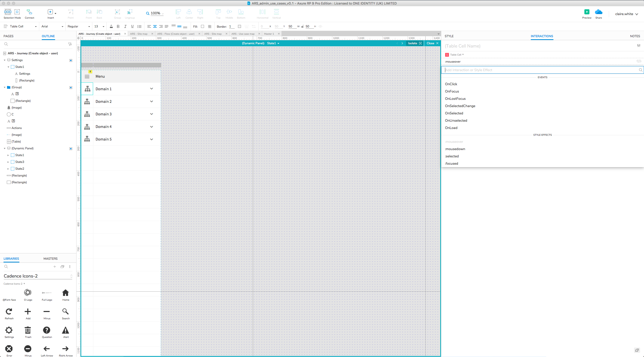The height and width of the screenshot is (357, 644).
Task: Open the Insert widget menu
Action: (55, 13)
